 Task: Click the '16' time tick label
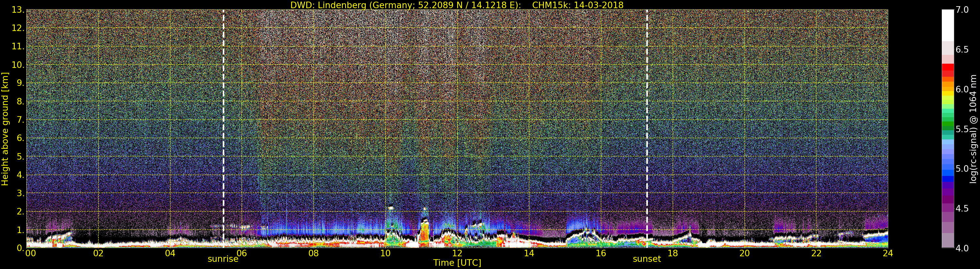coord(601,253)
